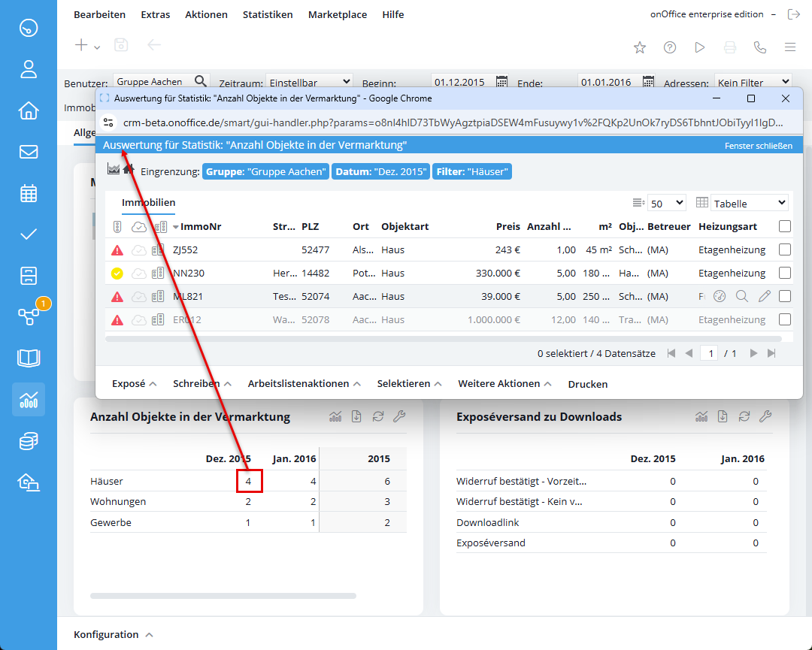Viewport: 812px width, 650px height.
Task: Open the Marketplace menu
Action: click(x=338, y=14)
